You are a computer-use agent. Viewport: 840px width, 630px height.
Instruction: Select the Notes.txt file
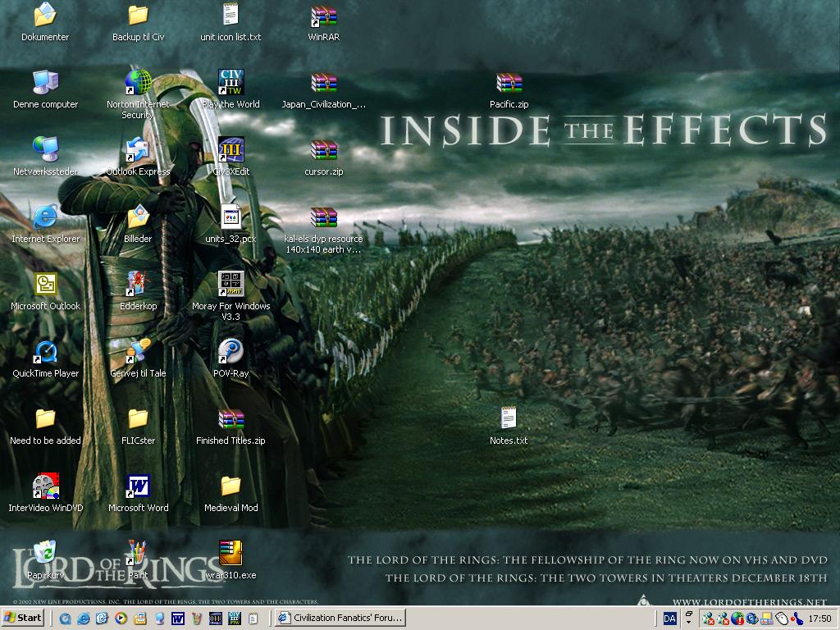pyautogui.click(x=509, y=418)
